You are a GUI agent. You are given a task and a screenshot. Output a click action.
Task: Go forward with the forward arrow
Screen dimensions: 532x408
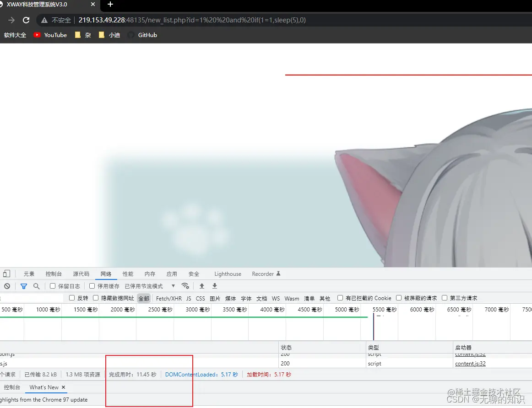pyautogui.click(x=11, y=20)
